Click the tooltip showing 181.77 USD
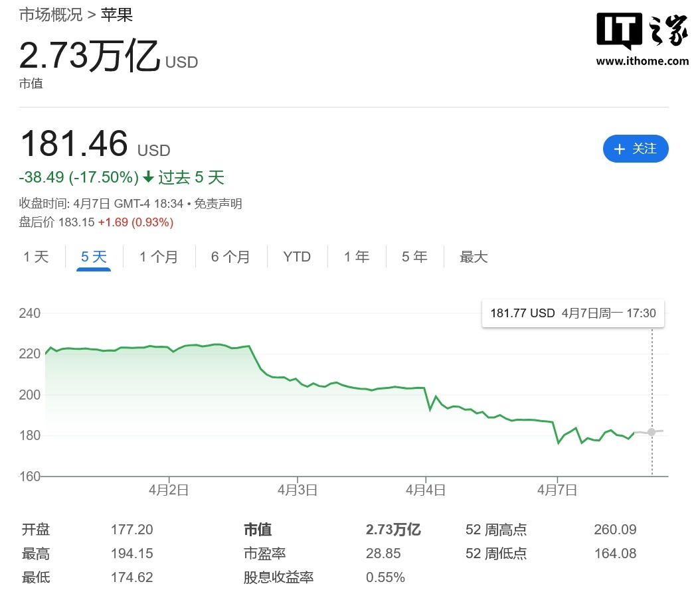 [x=572, y=313]
